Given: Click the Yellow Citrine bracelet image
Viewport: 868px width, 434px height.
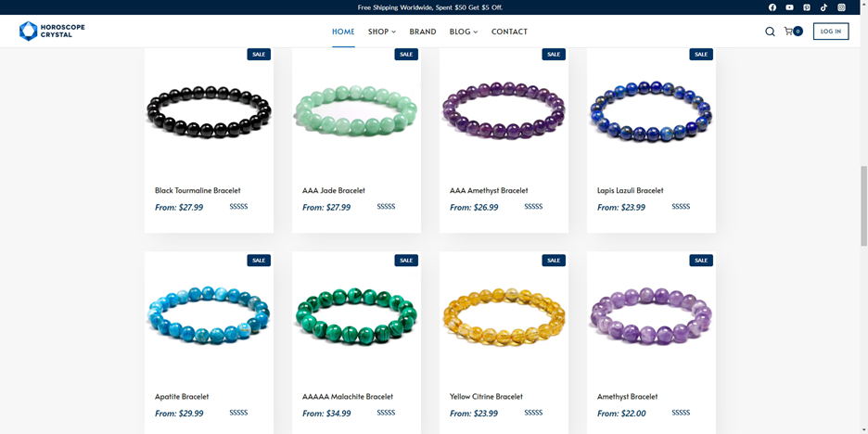Looking at the screenshot, I should point(504,316).
